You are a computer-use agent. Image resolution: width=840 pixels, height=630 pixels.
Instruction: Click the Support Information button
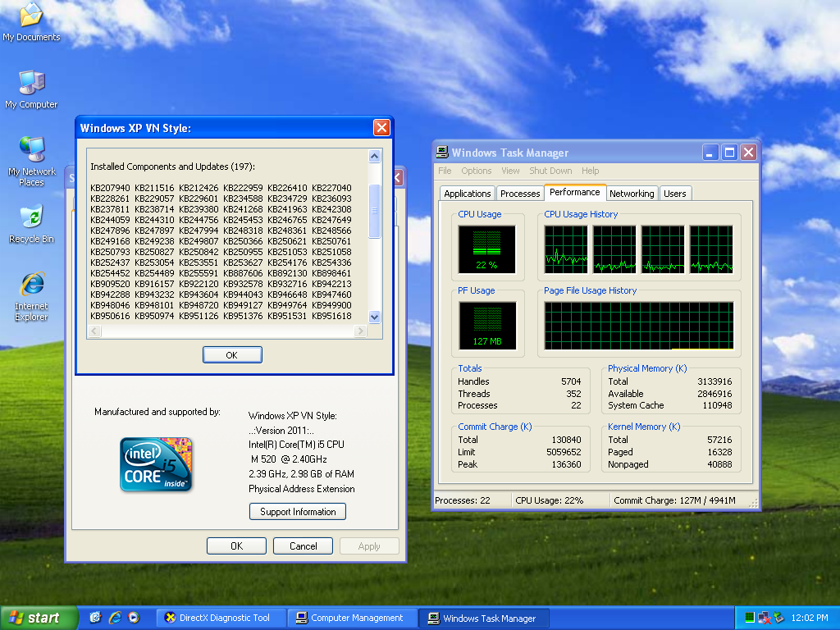[298, 512]
